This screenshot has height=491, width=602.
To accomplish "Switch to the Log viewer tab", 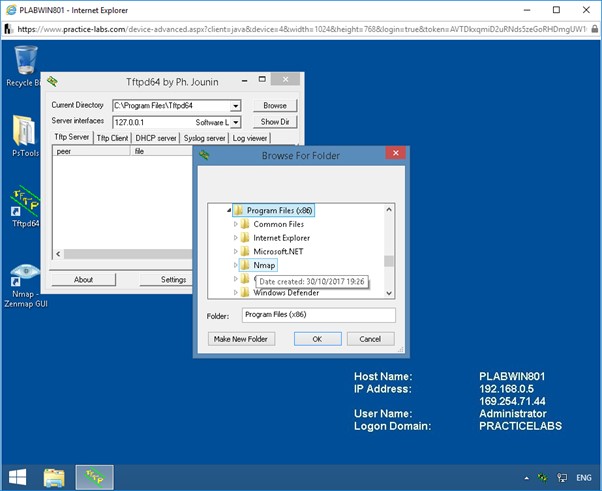I will pos(250,138).
